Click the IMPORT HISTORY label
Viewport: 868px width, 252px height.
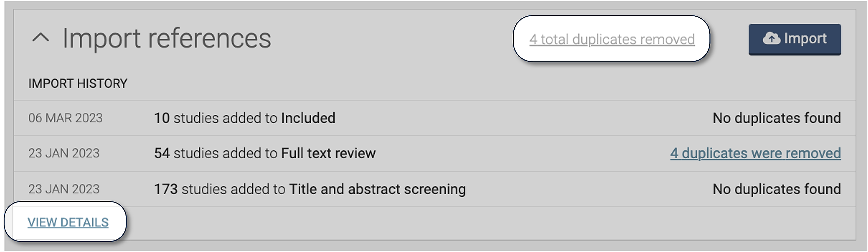coord(78,83)
